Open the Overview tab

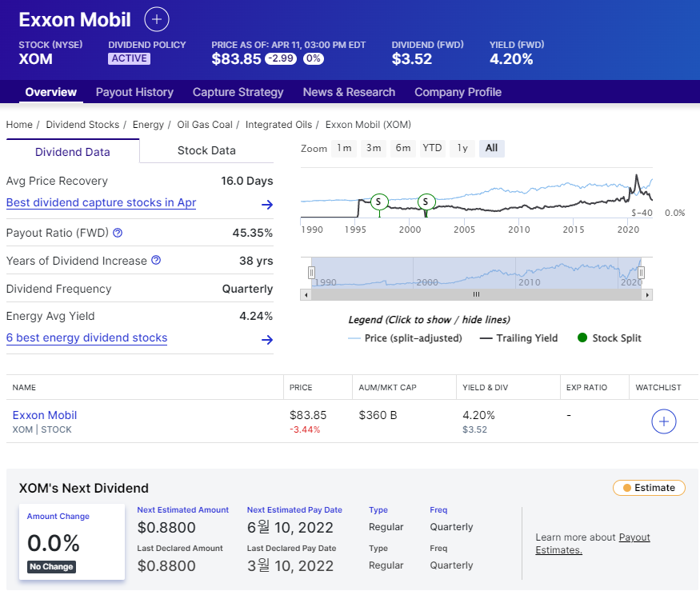pos(51,93)
